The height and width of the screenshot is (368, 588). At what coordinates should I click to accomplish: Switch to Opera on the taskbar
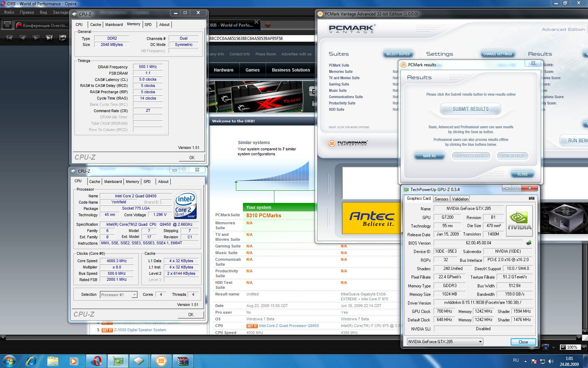pyautogui.click(x=96, y=361)
